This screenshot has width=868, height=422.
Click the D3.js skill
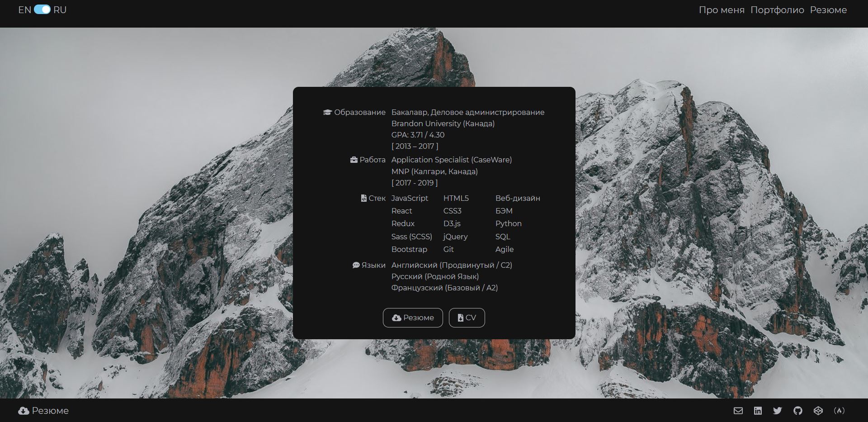[452, 223]
